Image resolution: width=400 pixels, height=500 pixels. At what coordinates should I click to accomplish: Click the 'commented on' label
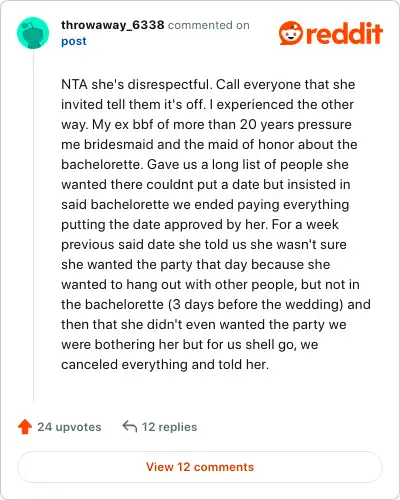(x=209, y=25)
